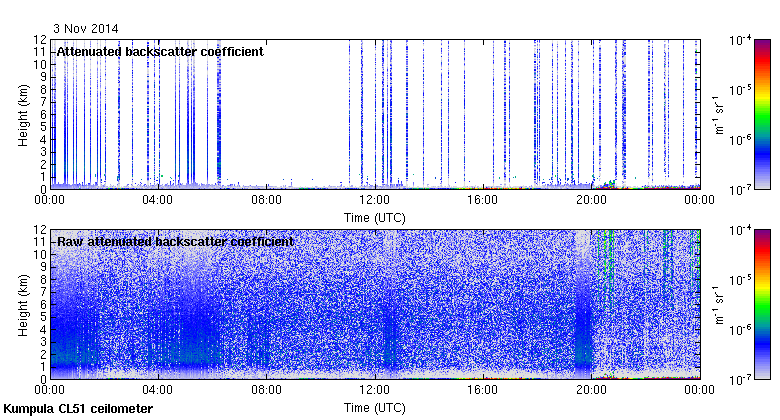Image resolution: width=780 pixels, height=420 pixels.
Task: Click the '5' height tick of the bottom panel
Action: click(43, 317)
